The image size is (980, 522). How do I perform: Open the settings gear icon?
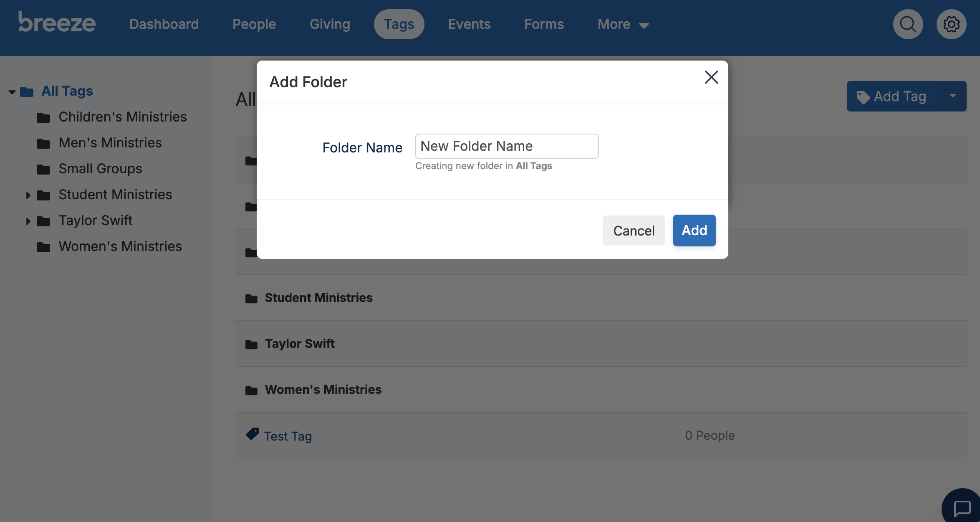(x=951, y=24)
